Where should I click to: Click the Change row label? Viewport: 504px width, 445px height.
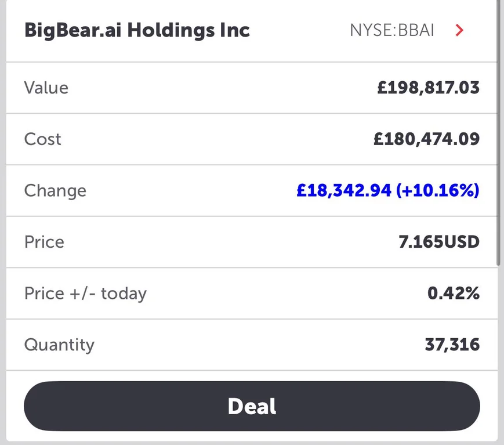click(x=55, y=191)
